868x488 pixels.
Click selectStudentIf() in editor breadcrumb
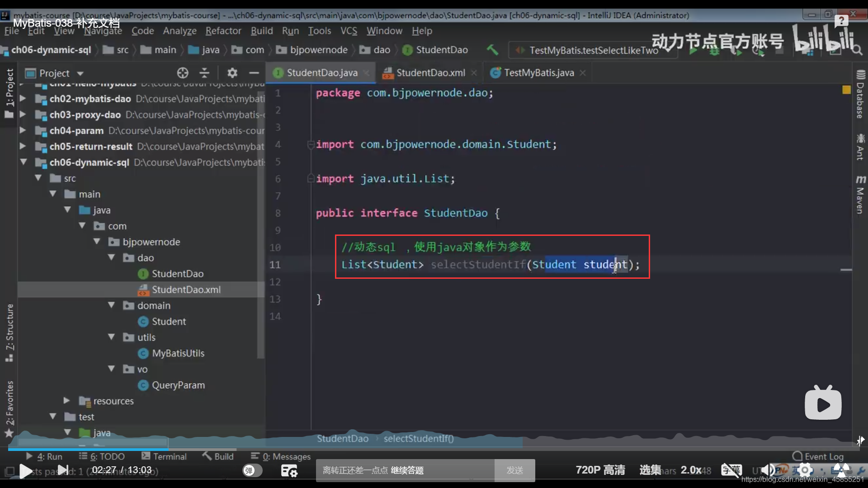point(419,438)
